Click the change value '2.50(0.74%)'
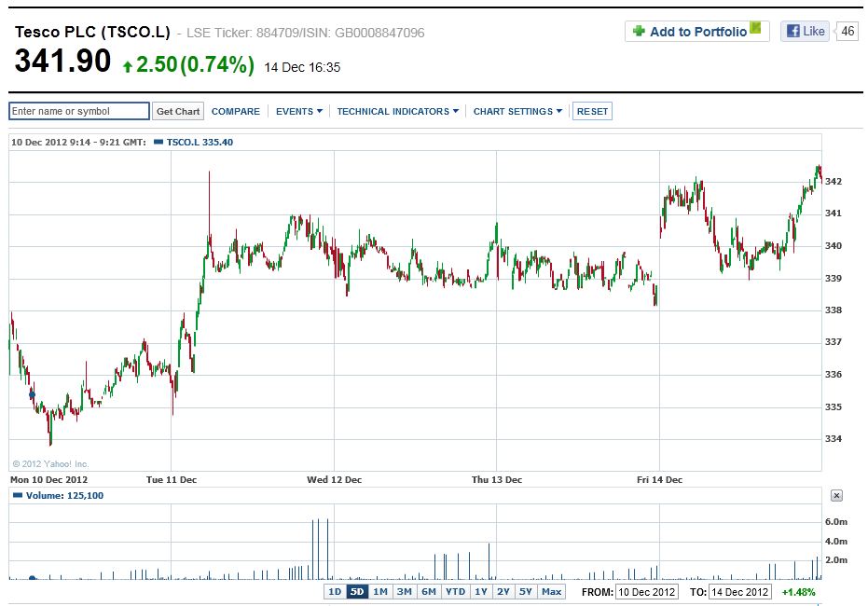This screenshot has width=868, height=606. coord(196,64)
